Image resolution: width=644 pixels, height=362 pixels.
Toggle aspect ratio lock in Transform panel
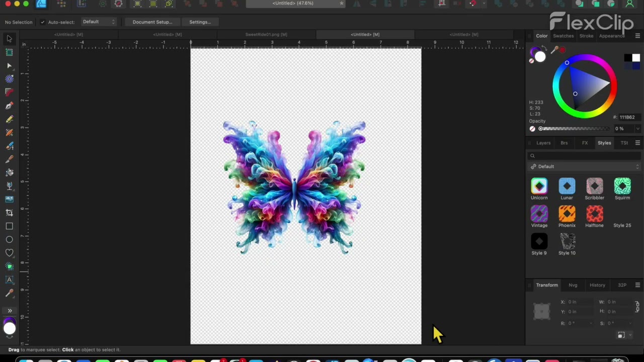coord(636,306)
